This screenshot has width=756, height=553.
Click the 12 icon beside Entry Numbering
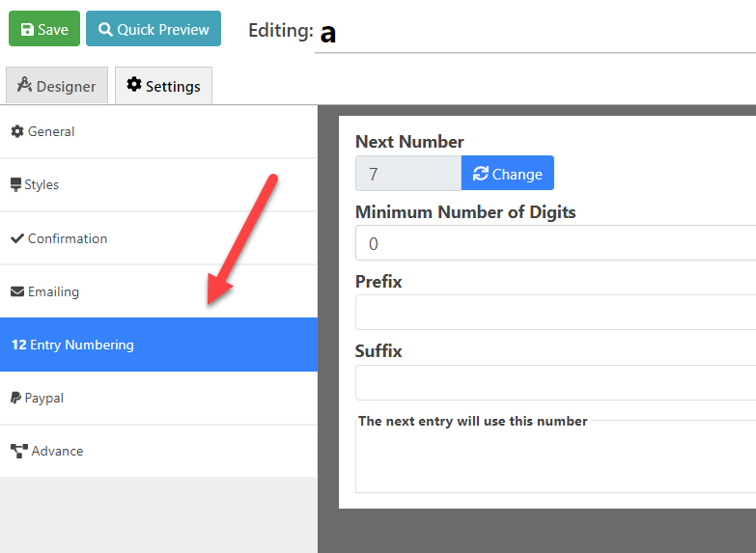click(x=18, y=345)
